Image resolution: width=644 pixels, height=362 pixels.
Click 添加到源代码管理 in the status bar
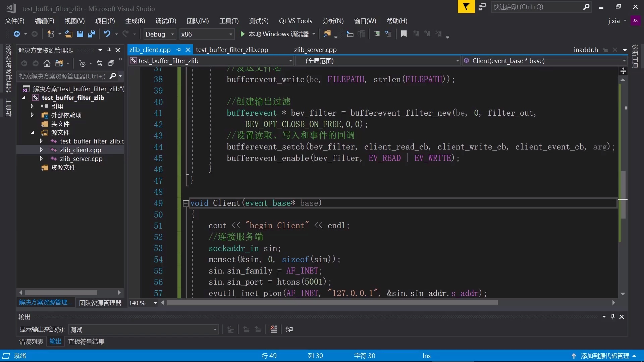pyautogui.click(x=605, y=356)
